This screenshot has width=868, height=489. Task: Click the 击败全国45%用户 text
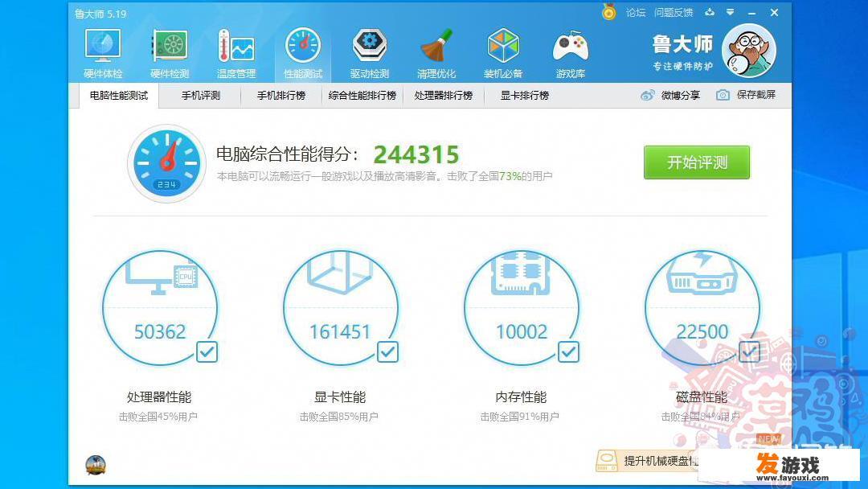158,417
